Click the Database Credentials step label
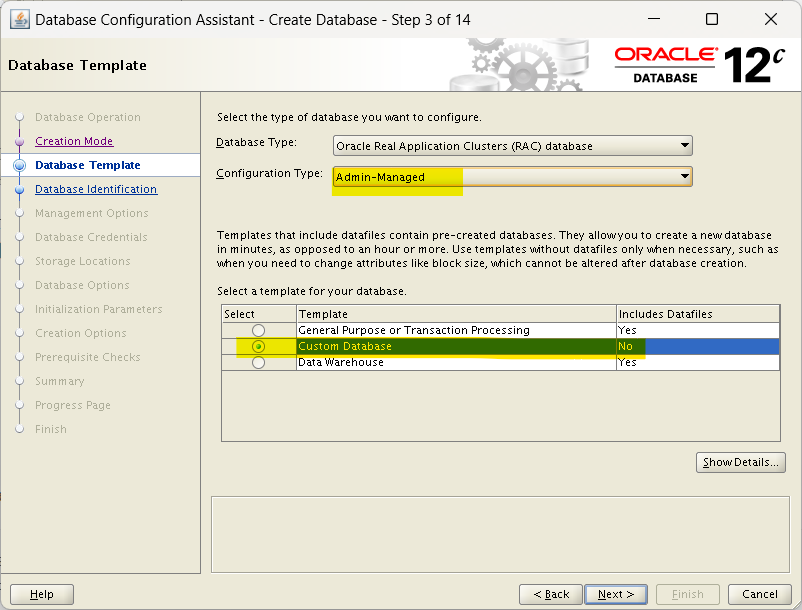802x610 pixels. [x=91, y=237]
